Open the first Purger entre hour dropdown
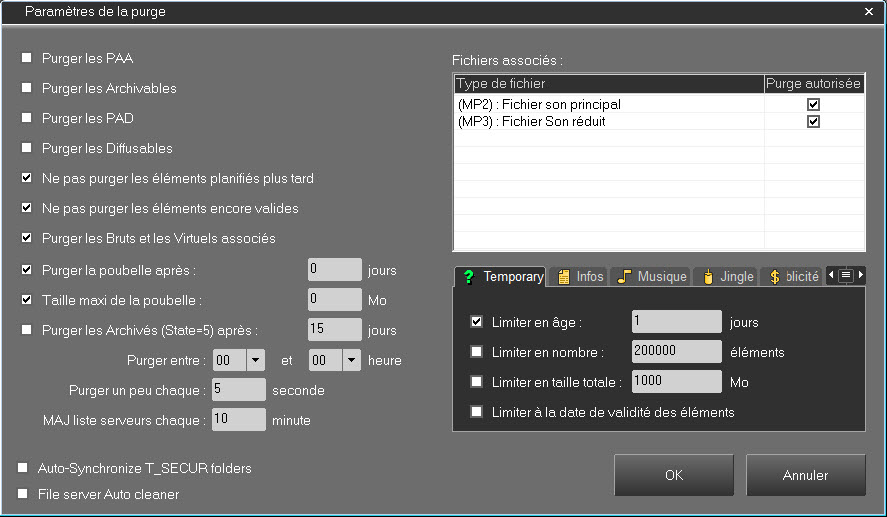Image resolution: width=887 pixels, height=517 pixels. (255, 360)
